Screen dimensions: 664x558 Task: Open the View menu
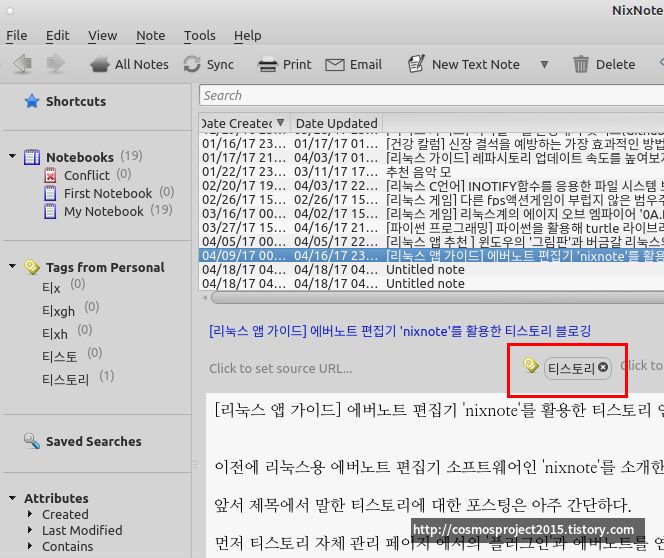pos(102,36)
